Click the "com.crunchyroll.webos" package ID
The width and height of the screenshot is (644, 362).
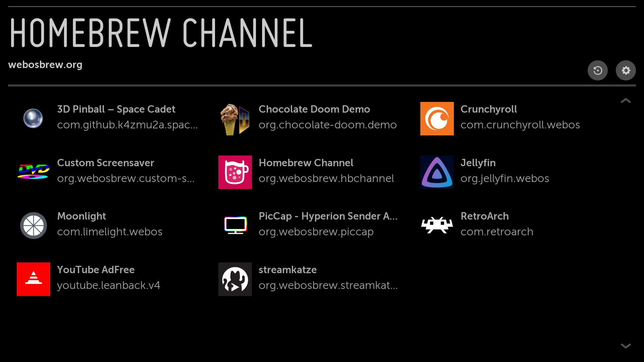pyautogui.click(x=520, y=125)
